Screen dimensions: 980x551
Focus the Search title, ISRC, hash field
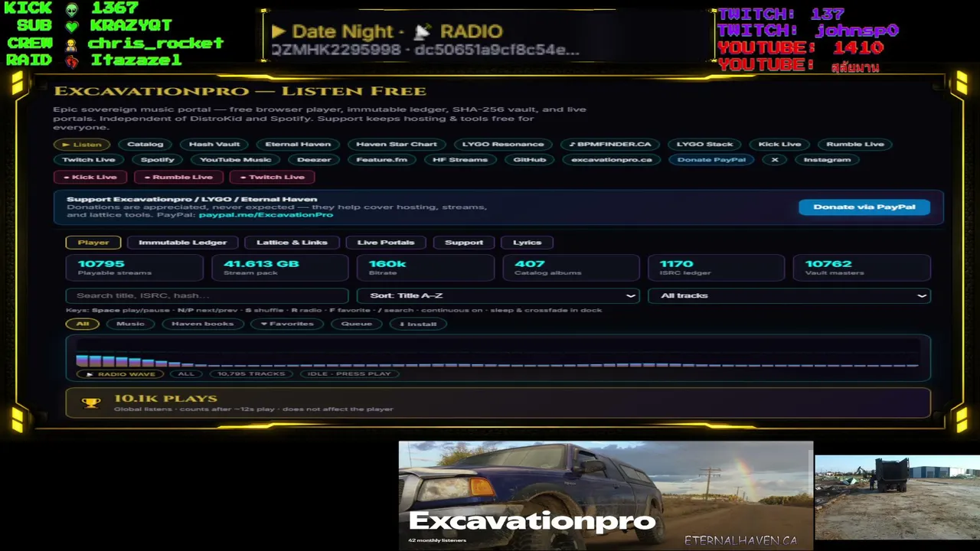point(207,295)
